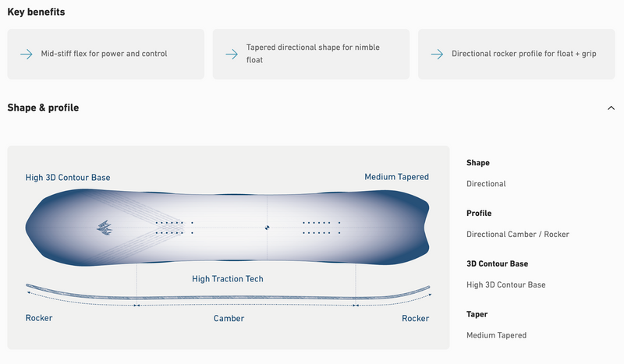The height and width of the screenshot is (364, 624).
Task: Click the snowboard top-view image
Action: (228, 227)
